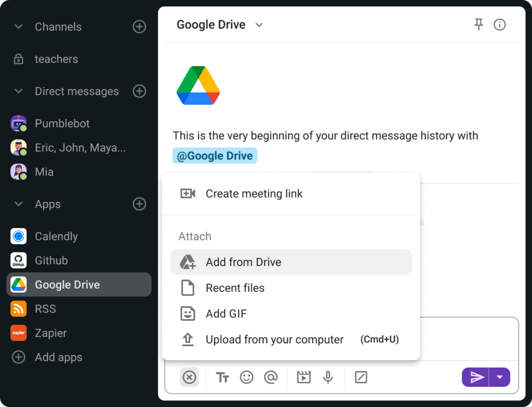Click the Google Drive logo in the conversation
Screen dimensions: 532x407
pyautogui.click(x=198, y=86)
